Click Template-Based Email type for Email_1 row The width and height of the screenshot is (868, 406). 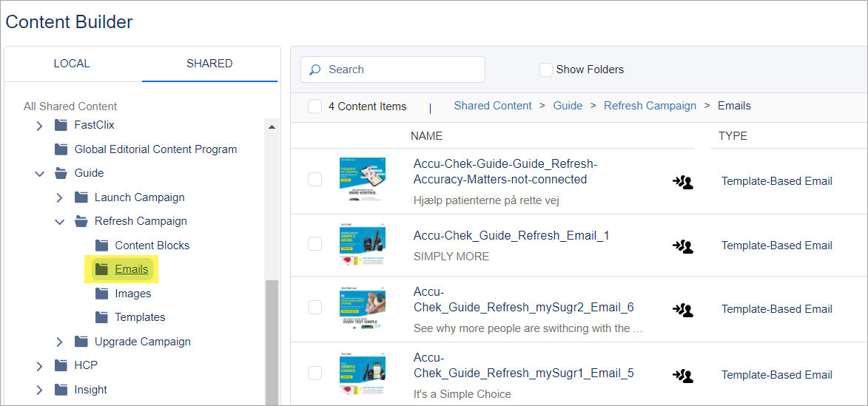[x=777, y=246]
